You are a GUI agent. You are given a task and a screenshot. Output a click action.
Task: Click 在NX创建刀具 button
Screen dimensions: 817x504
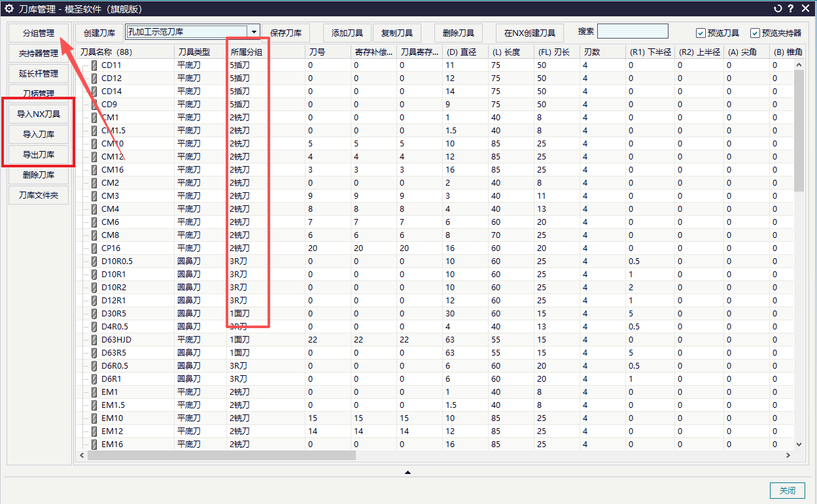click(530, 33)
